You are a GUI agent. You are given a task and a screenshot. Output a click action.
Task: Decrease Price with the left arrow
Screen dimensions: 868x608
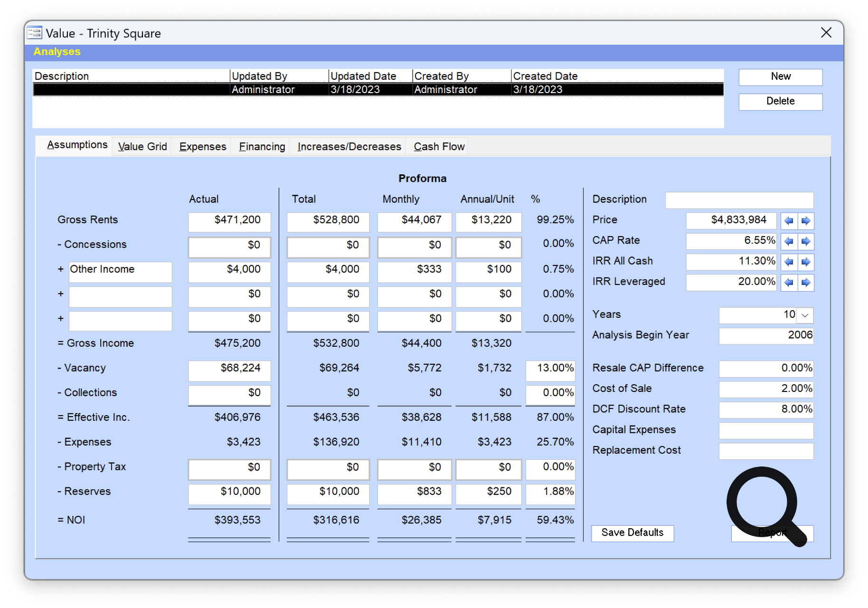[789, 221]
